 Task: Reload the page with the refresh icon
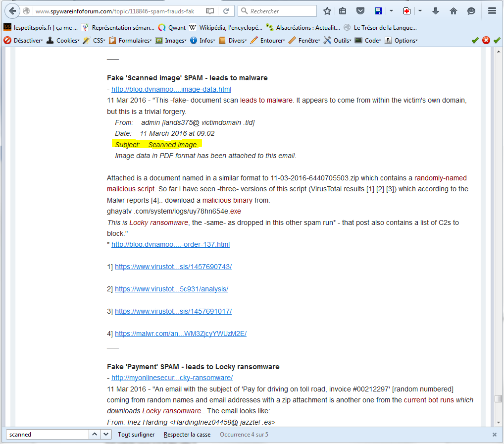[226, 11]
